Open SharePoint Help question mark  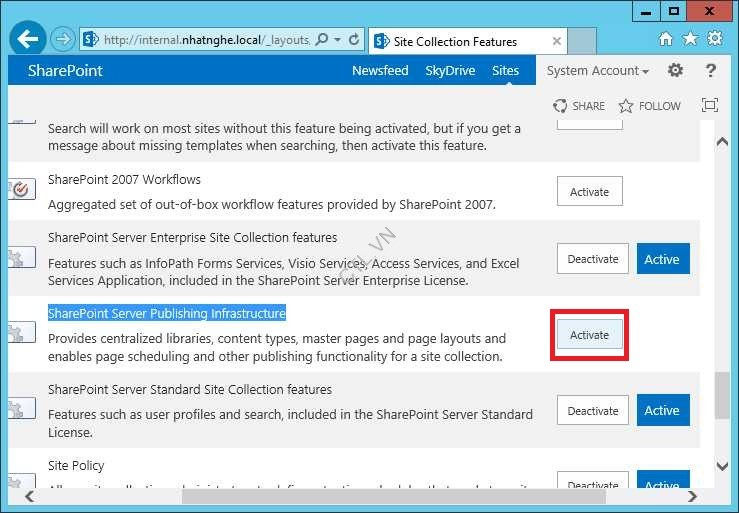(710, 70)
